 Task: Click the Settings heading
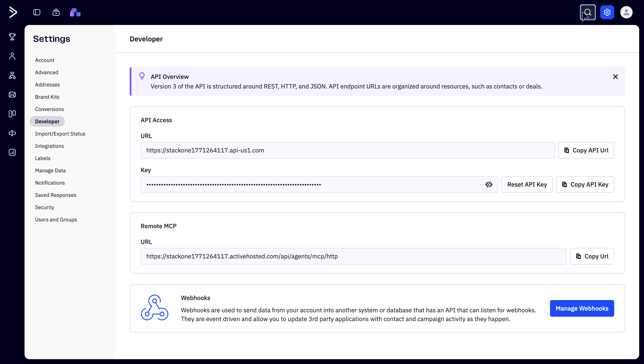click(51, 39)
